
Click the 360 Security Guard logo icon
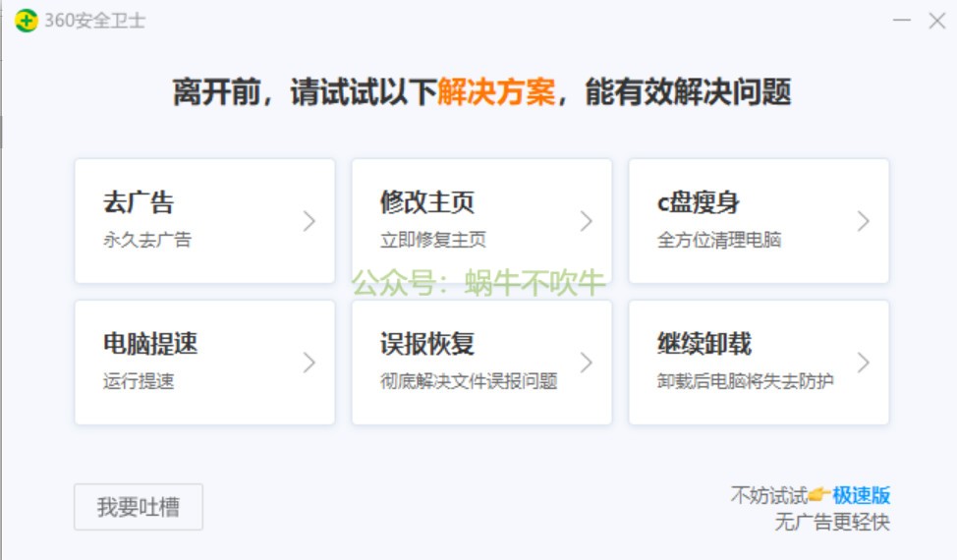(27, 20)
